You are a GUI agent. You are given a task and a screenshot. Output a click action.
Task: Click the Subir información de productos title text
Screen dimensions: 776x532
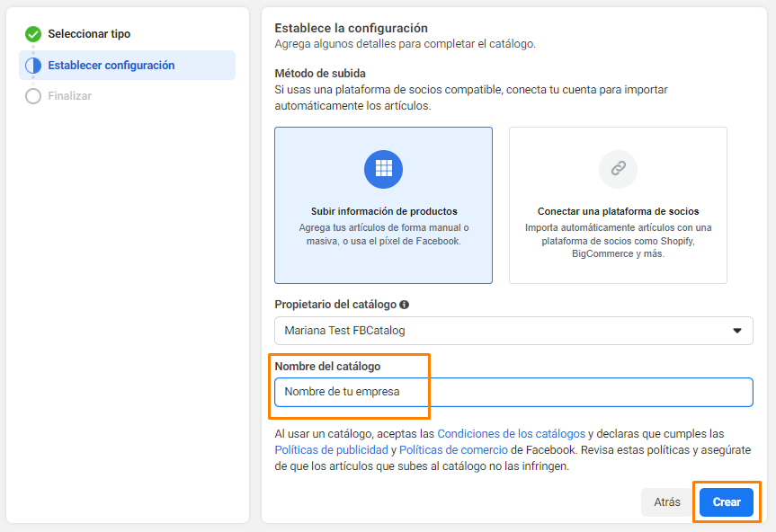tap(384, 211)
